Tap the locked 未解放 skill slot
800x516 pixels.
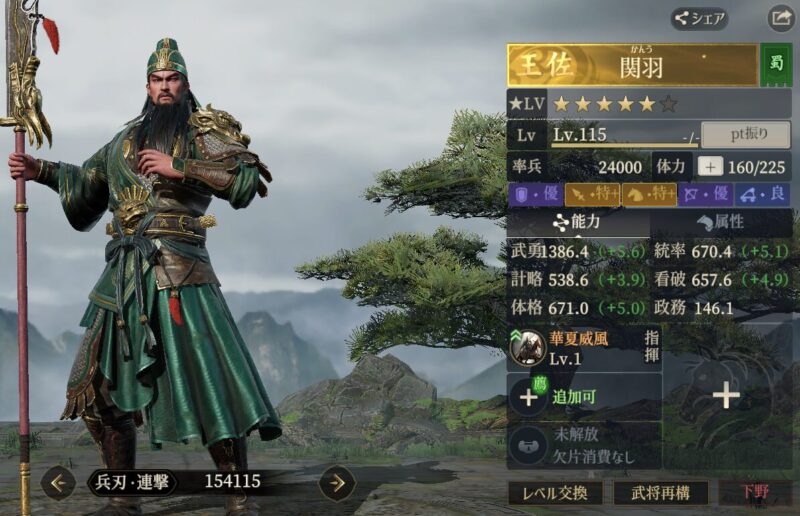pos(584,445)
